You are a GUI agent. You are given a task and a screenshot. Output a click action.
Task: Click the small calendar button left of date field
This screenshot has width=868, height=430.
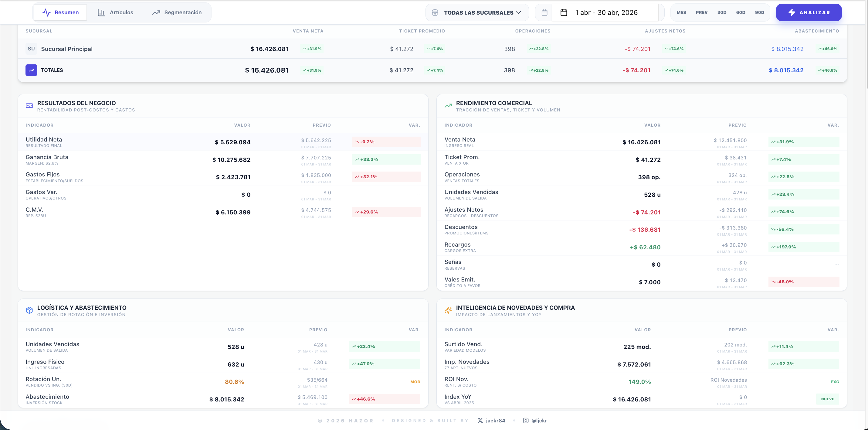coord(544,12)
